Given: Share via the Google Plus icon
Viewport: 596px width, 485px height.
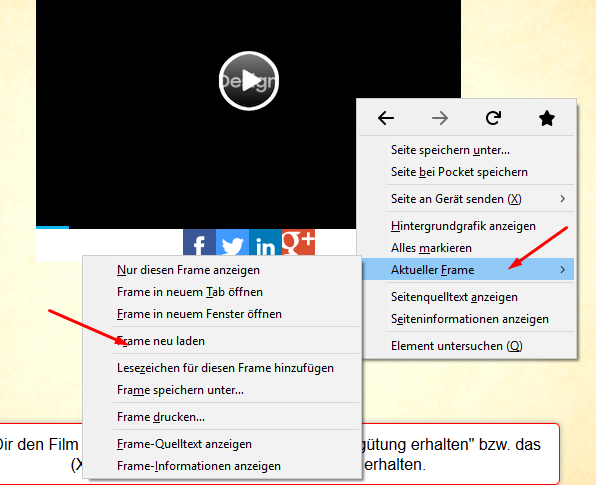Looking at the screenshot, I should coord(298,242).
